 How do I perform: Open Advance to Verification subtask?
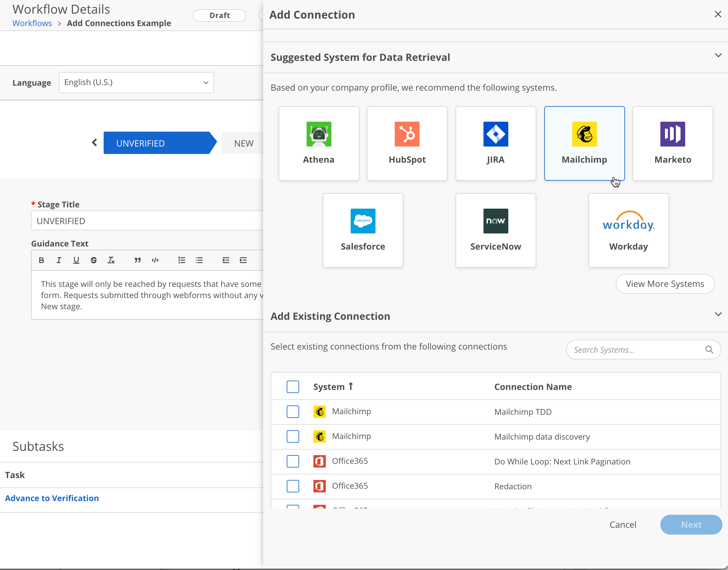click(52, 498)
